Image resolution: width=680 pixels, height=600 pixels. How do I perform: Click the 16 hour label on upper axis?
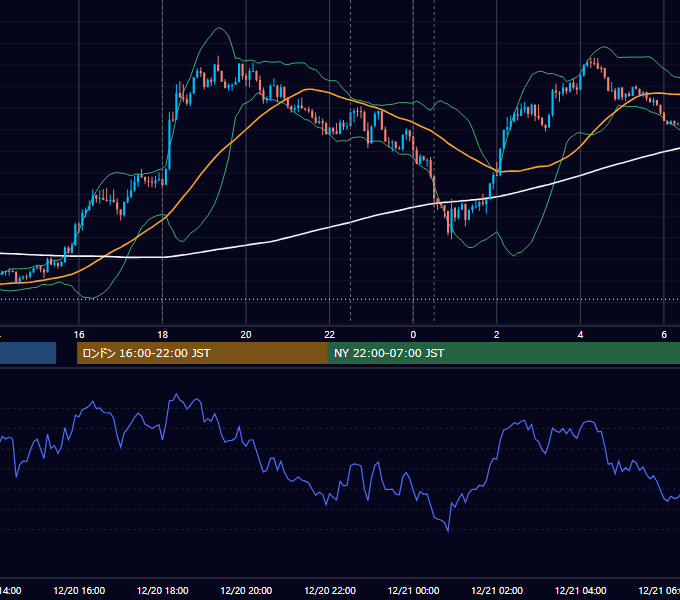pos(79,335)
